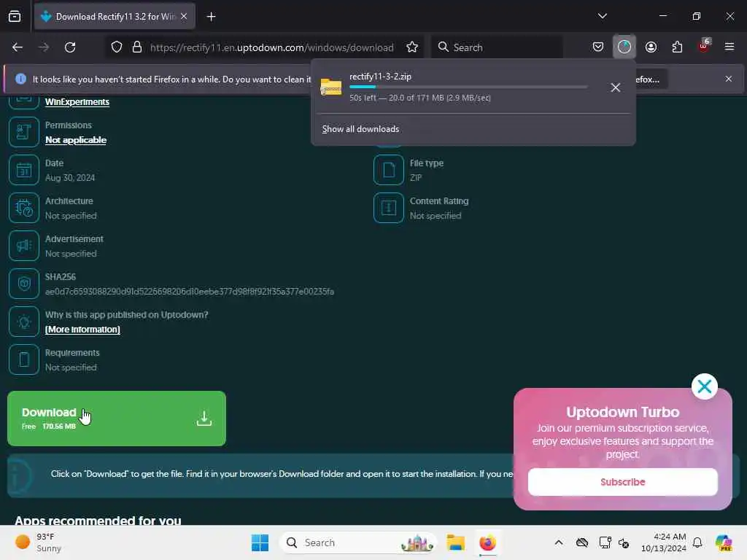Close the Download Rectify11 tab
This screenshot has height=560, width=747.
tap(184, 17)
